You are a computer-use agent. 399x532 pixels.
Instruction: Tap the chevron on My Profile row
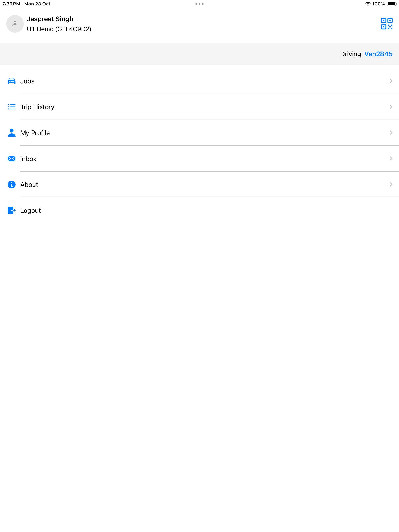click(391, 133)
